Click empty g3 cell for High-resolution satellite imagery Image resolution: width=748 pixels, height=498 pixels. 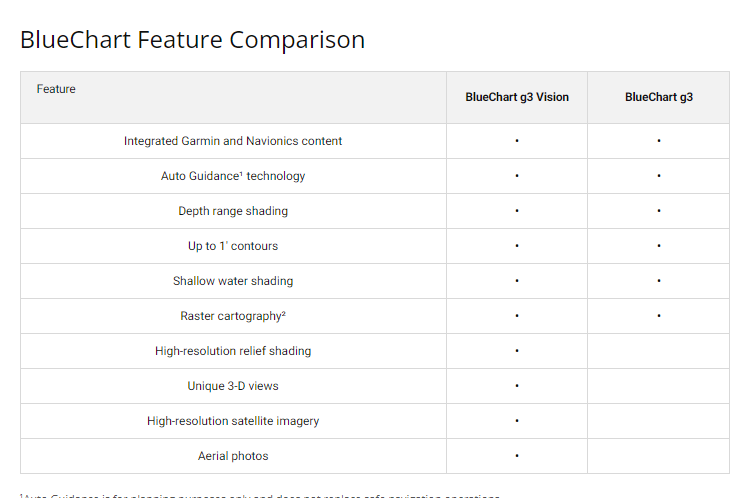click(659, 421)
